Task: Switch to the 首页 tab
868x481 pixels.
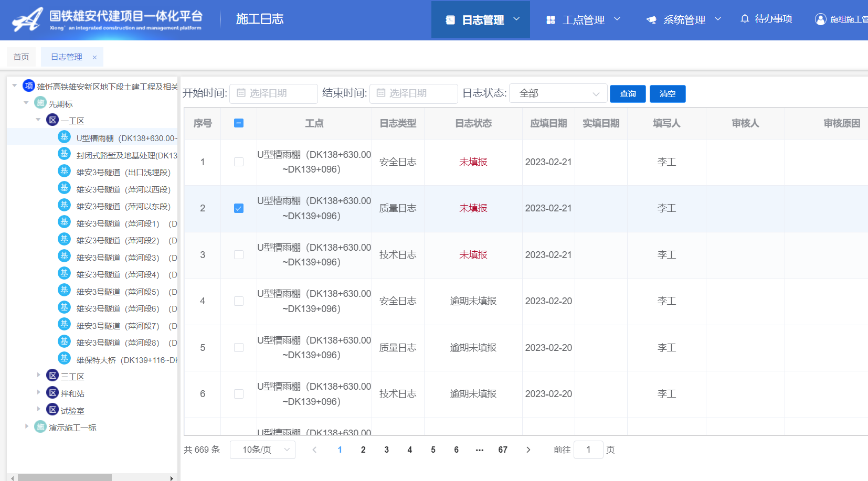Action: (21, 57)
